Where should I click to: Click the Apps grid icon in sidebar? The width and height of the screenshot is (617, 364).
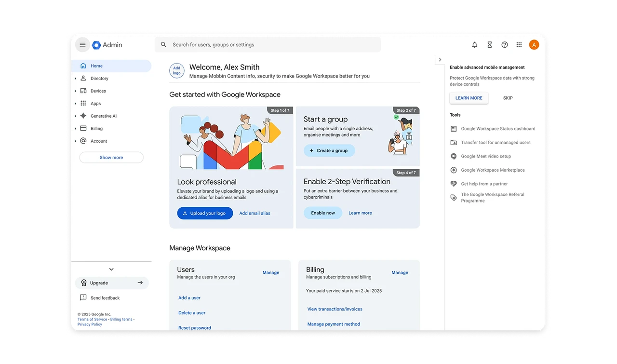83,104
